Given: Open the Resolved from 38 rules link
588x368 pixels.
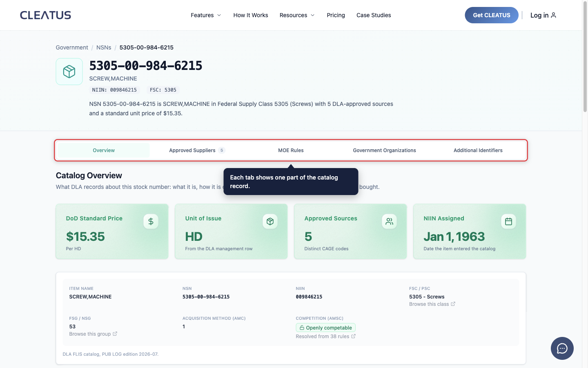Looking at the screenshot, I should 325,337.
